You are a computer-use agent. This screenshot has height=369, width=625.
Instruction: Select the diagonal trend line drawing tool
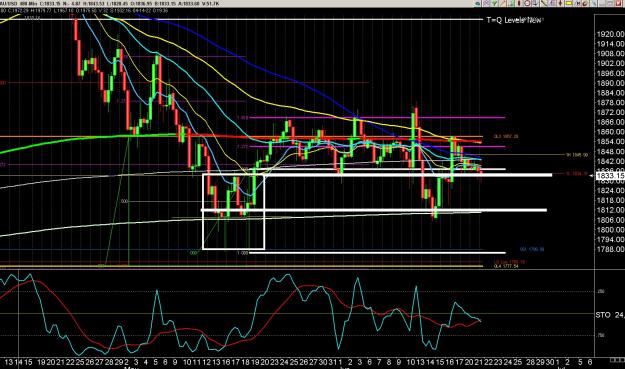tap(544, 3)
